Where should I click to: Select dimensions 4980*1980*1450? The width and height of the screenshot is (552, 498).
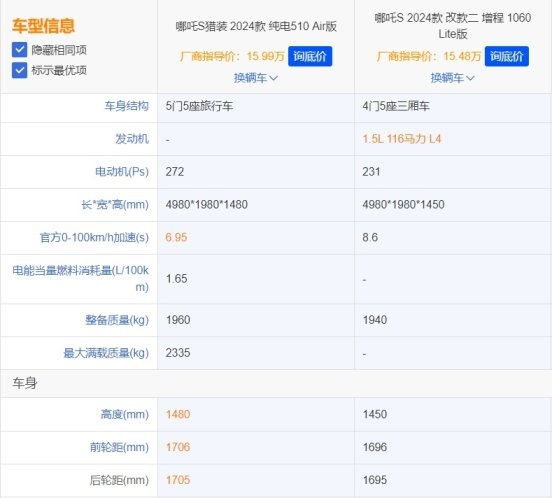click(x=403, y=204)
